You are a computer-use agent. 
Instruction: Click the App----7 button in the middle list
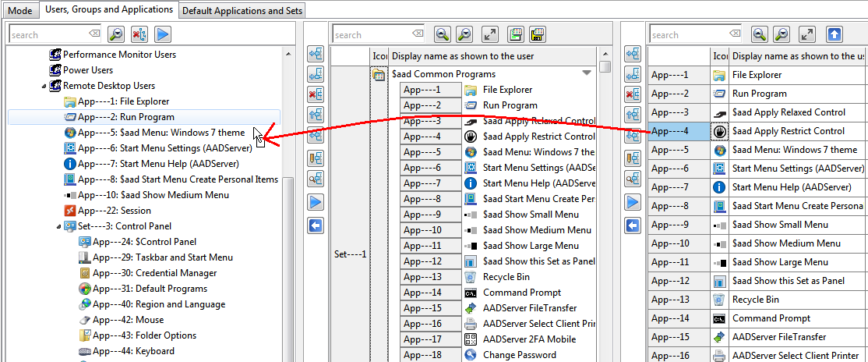(x=431, y=183)
